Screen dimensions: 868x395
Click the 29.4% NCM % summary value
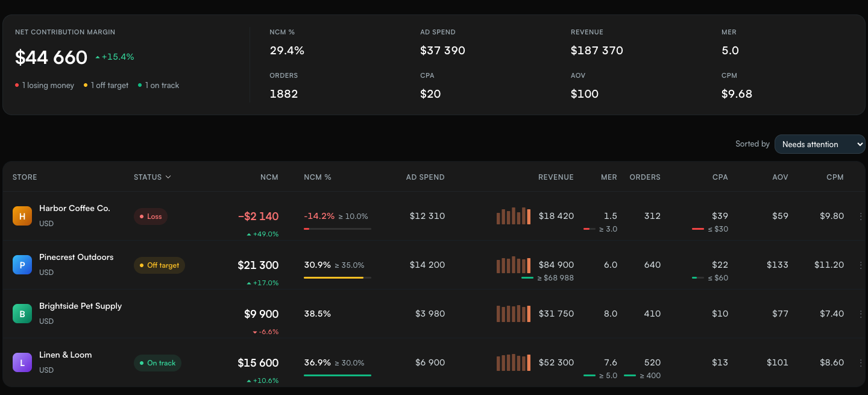(x=287, y=51)
